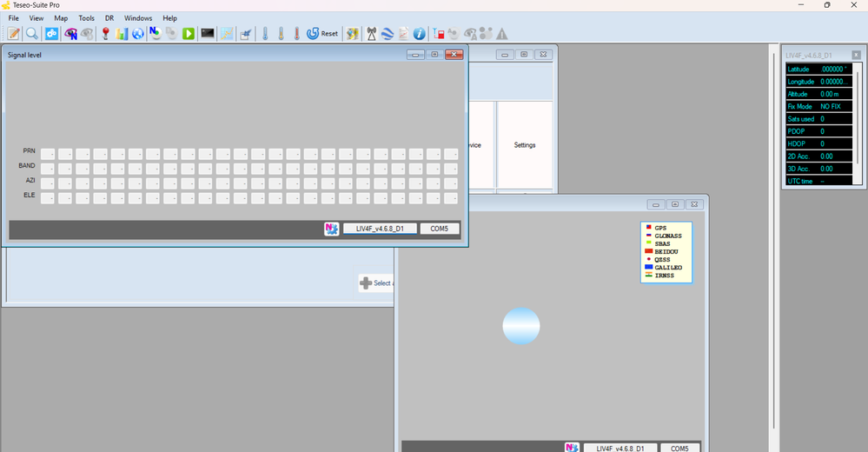Click the Settings panel button

[x=525, y=145]
